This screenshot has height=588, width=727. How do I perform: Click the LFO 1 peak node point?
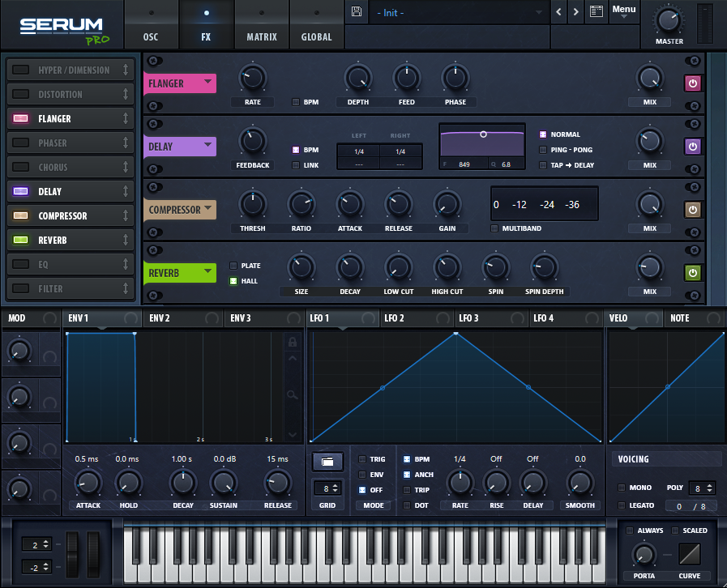click(x=455, y=333)
